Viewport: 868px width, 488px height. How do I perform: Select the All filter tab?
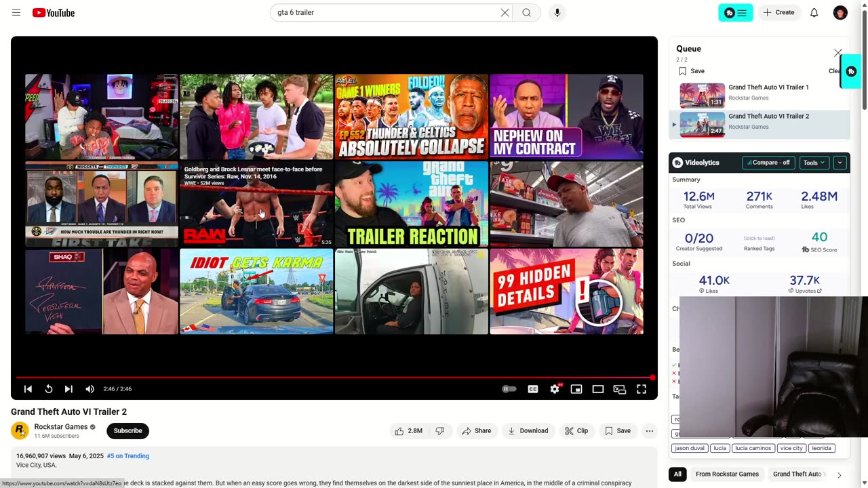pos(677,474)
